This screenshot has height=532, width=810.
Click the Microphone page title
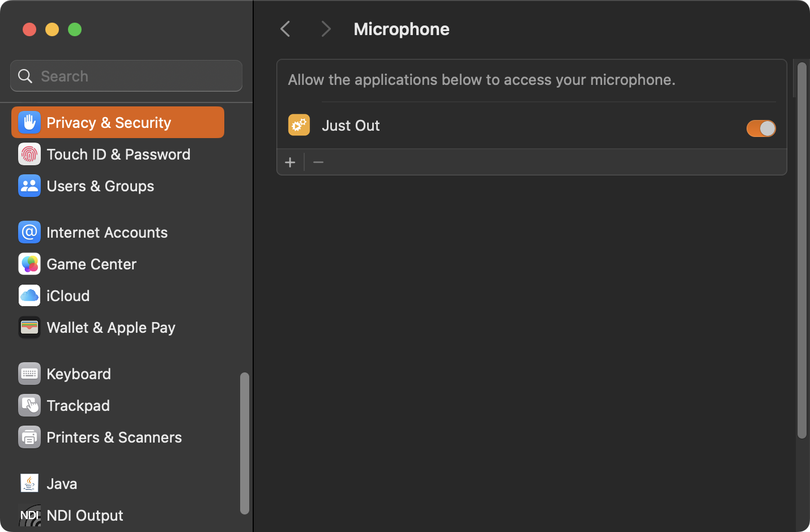402,29
